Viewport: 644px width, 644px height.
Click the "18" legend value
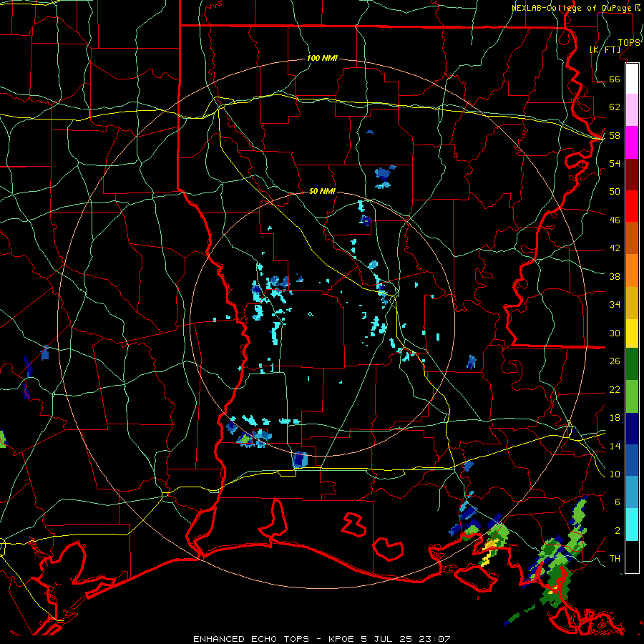click(x=615, y=418)
